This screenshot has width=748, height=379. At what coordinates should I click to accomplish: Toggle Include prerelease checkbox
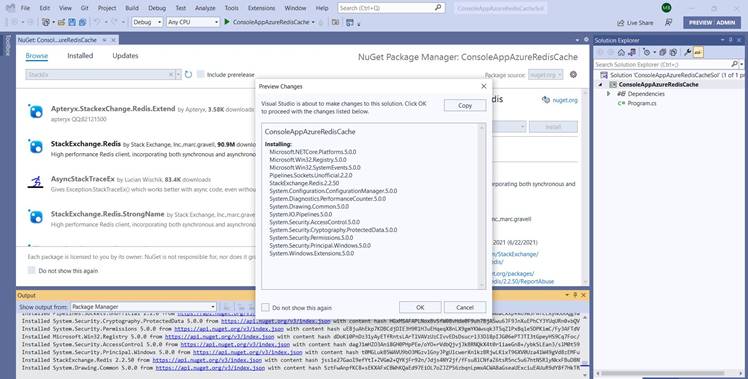tap(201, 74)
